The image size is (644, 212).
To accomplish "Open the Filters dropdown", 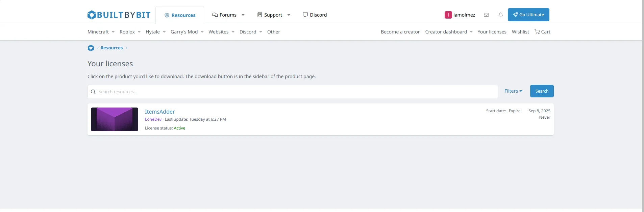I will pos(513,91).
